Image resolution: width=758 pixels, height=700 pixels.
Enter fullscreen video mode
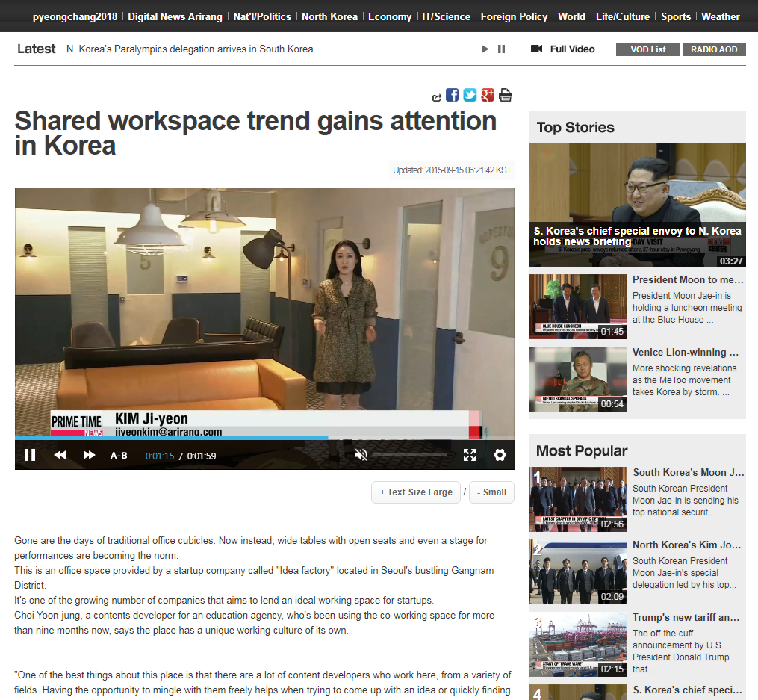click(x=470, y=455)
